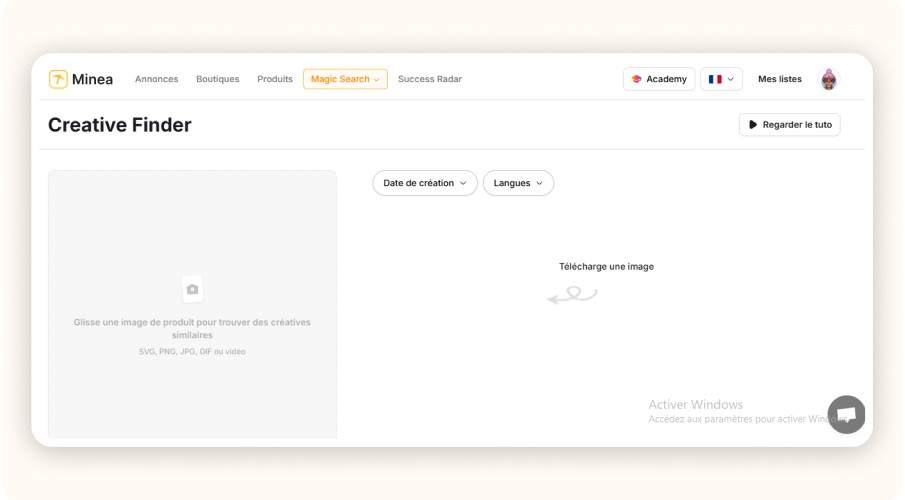Screen dimensions: 905x500
Task: Open the chat support bubble
Action: click(x=846, y=415)
